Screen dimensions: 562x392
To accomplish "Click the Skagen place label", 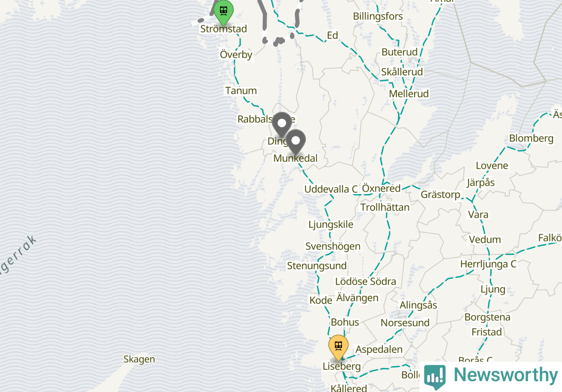I will pyautogui.click(x=139, y=359).
